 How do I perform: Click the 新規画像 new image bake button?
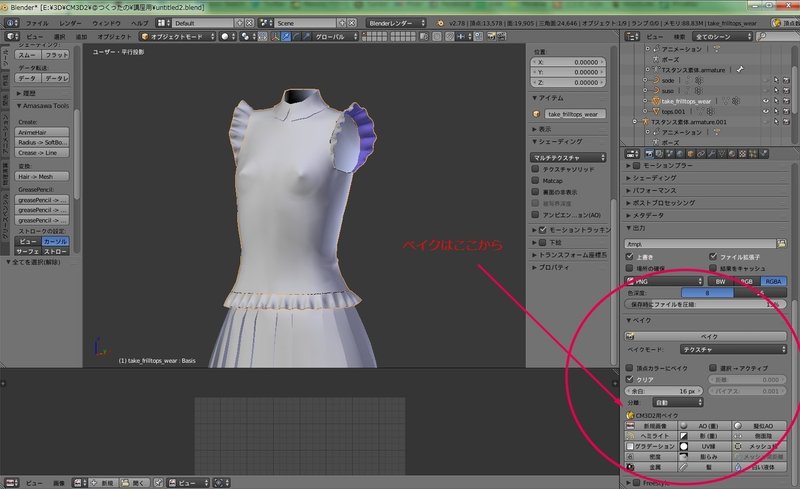[651, 426]
